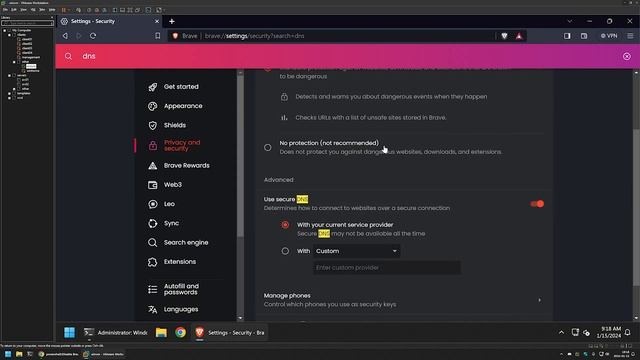Open Brave Shields lion icon in address bar
640x360 pixels.
[504, 36]
